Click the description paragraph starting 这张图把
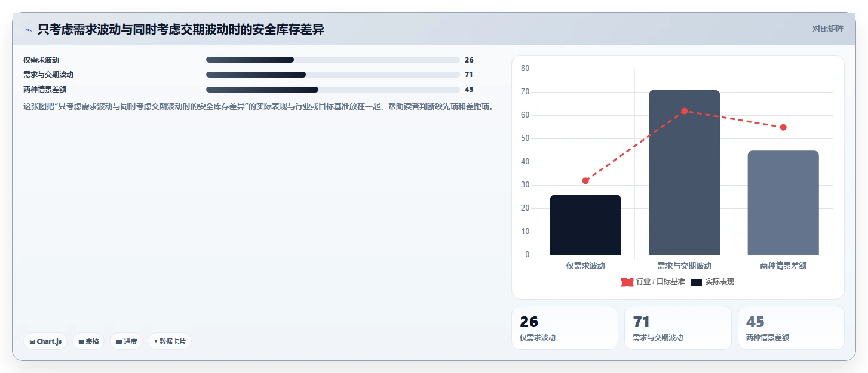Image resolution: width=868 pixels, height=373 pixels. coord(259,107)
